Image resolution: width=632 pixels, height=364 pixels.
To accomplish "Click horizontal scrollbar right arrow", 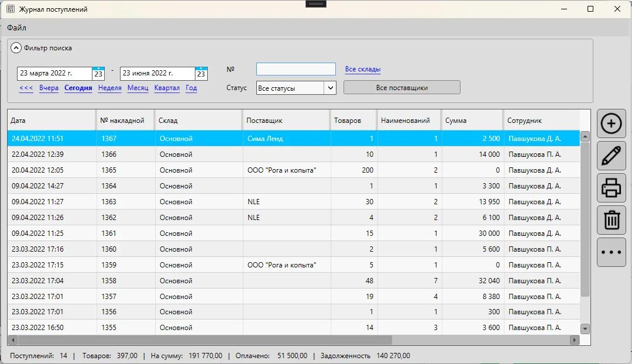I will coord(575,340).
